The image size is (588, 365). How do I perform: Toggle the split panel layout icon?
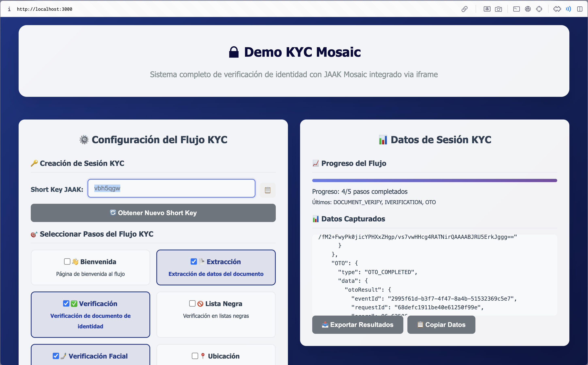click(x=579, y=9)
